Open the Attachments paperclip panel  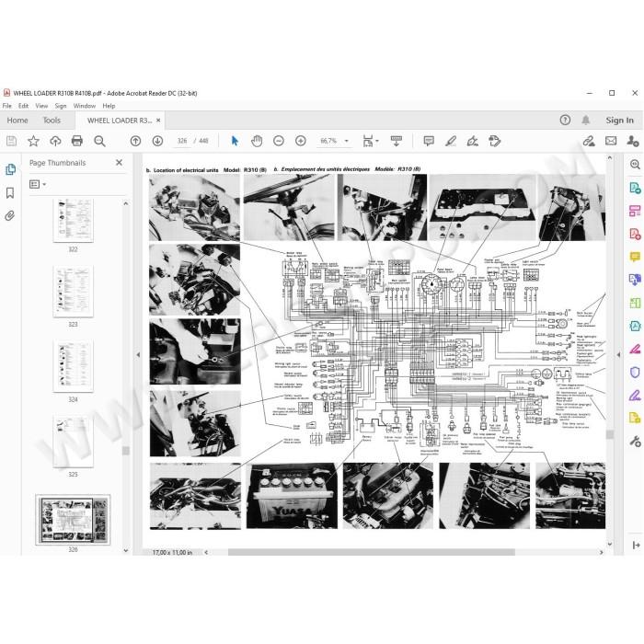(x=10, y=215)
